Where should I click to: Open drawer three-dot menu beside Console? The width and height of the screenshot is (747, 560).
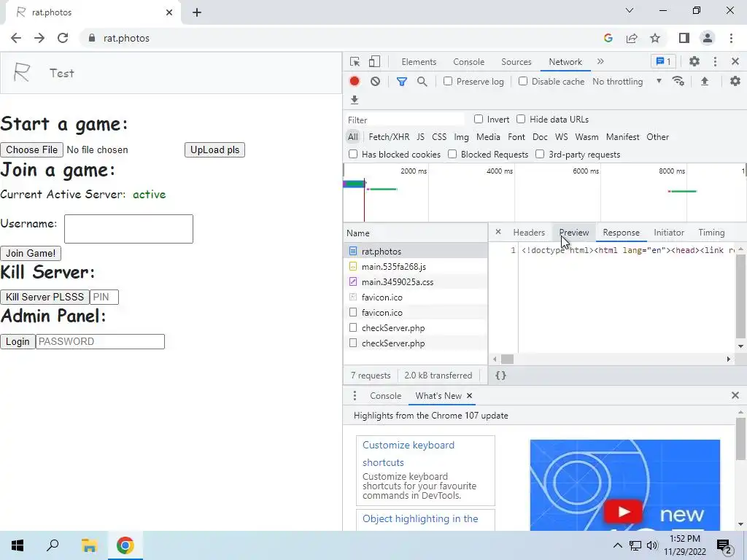[355, 396]
